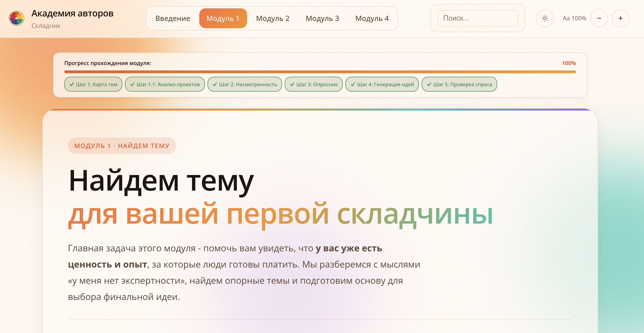Screen dimensions: 644x333
Task: Click the Aa 100% font size label
Action: (x=574, y=18)
